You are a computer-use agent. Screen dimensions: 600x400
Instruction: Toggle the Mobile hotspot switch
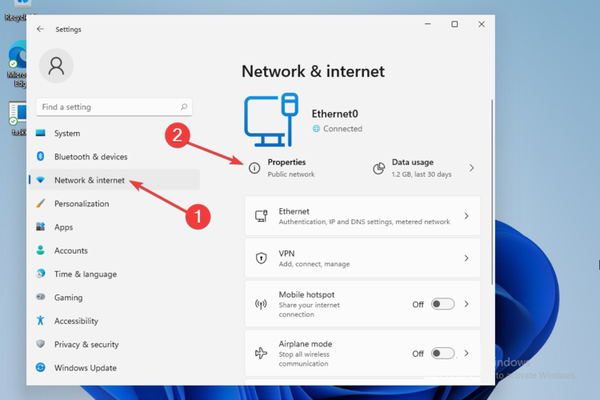tap(443, 303)
